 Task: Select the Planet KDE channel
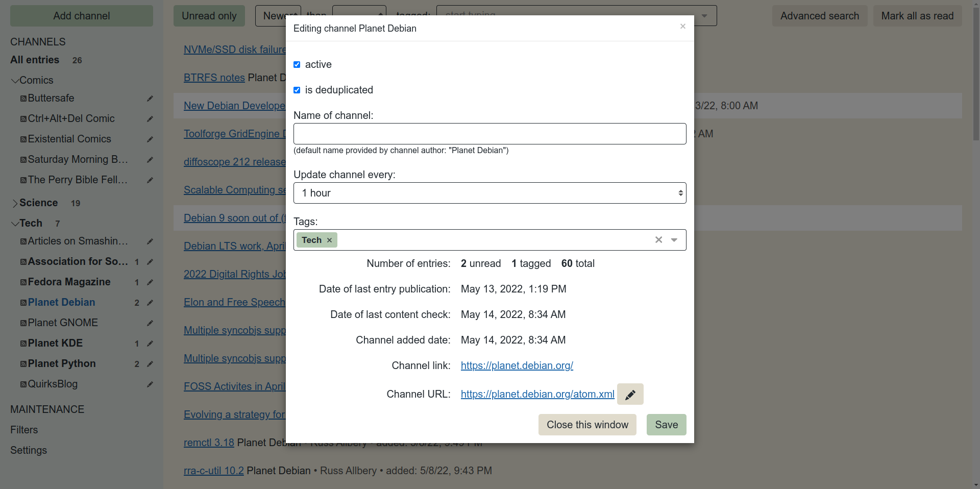[55, 343]
